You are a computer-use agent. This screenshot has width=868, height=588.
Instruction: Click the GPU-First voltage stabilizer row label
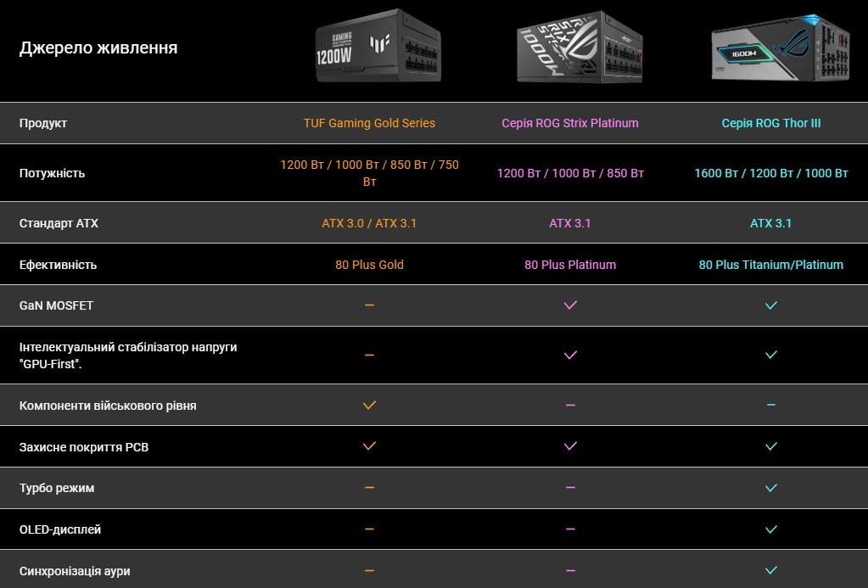pos(128,356)
